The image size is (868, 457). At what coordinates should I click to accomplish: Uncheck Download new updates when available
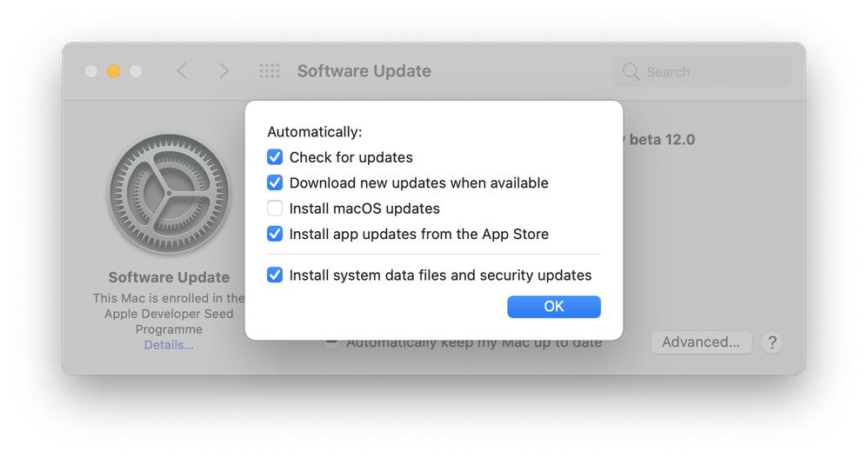275,183
